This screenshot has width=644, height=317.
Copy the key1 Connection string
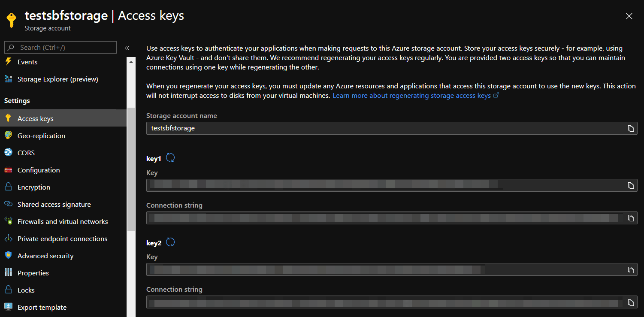click(x=631, y=218)
